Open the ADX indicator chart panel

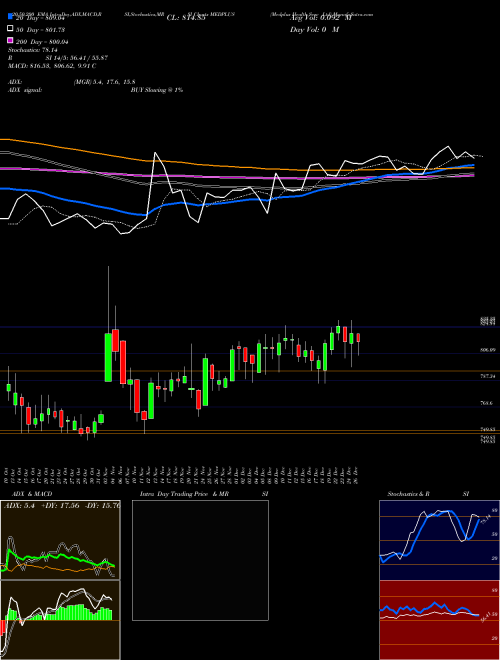[x=60, y=540]
